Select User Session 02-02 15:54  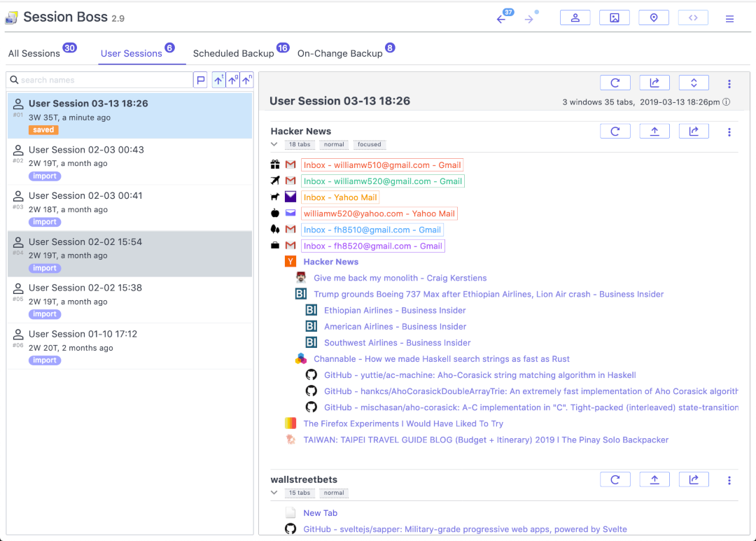[129, 253]
